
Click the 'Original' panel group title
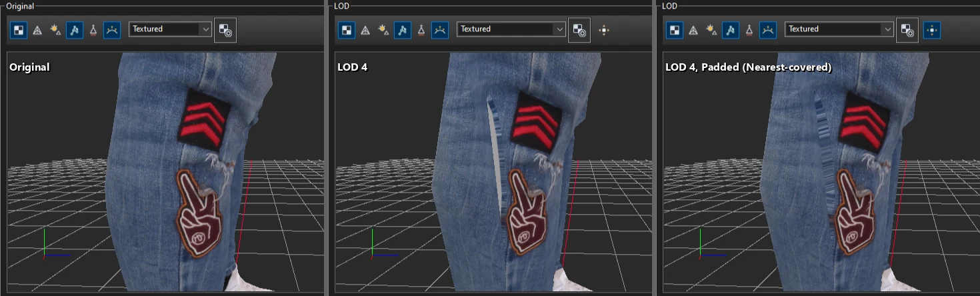pos(19,6)
